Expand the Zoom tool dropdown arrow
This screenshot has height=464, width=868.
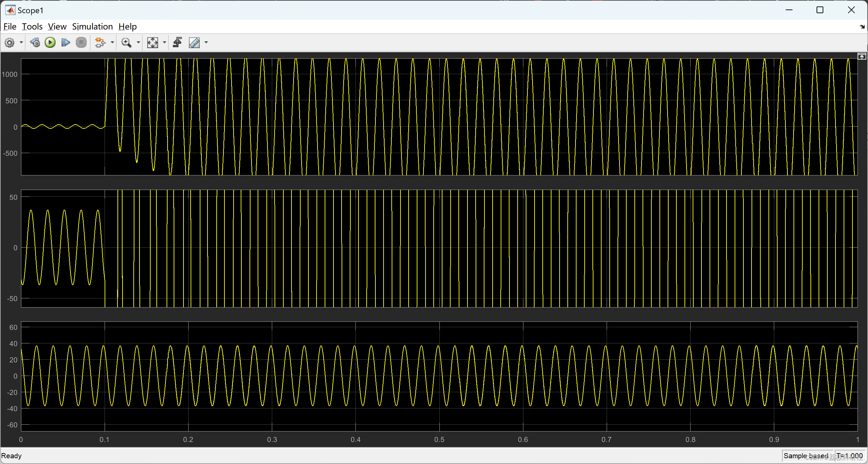click(138, 43)
